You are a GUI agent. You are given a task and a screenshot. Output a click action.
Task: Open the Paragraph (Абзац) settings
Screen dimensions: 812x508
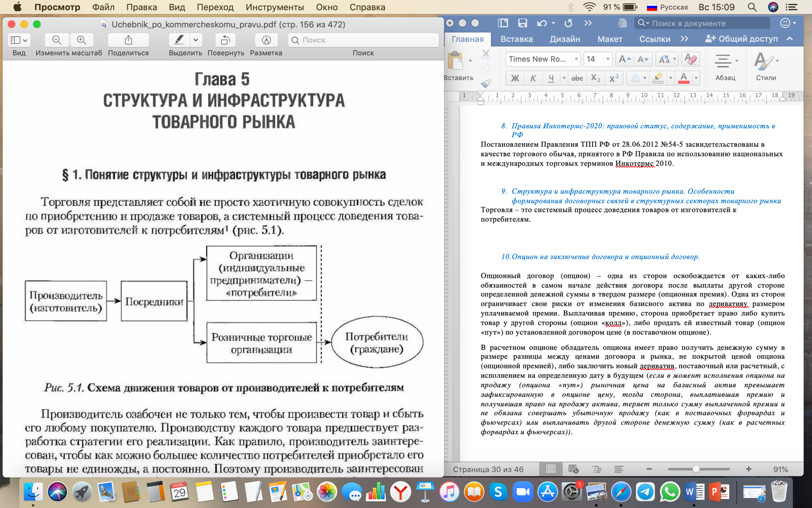click(725, 67)
